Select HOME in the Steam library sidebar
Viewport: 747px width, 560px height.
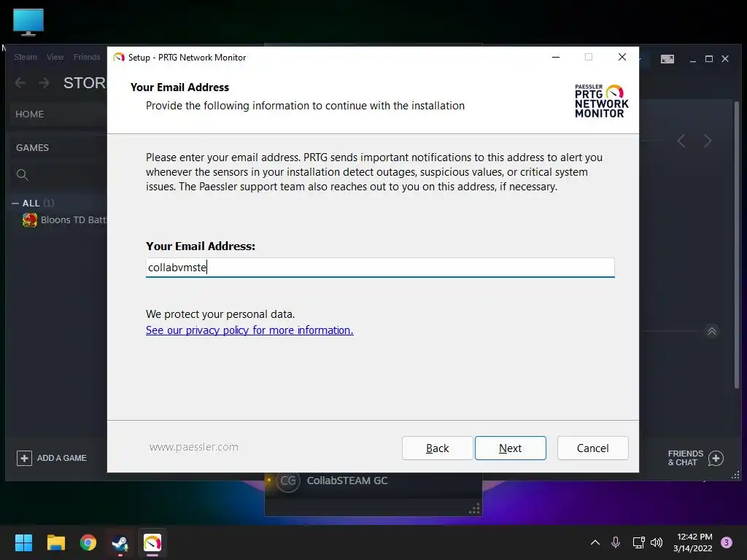pos(29,114)
